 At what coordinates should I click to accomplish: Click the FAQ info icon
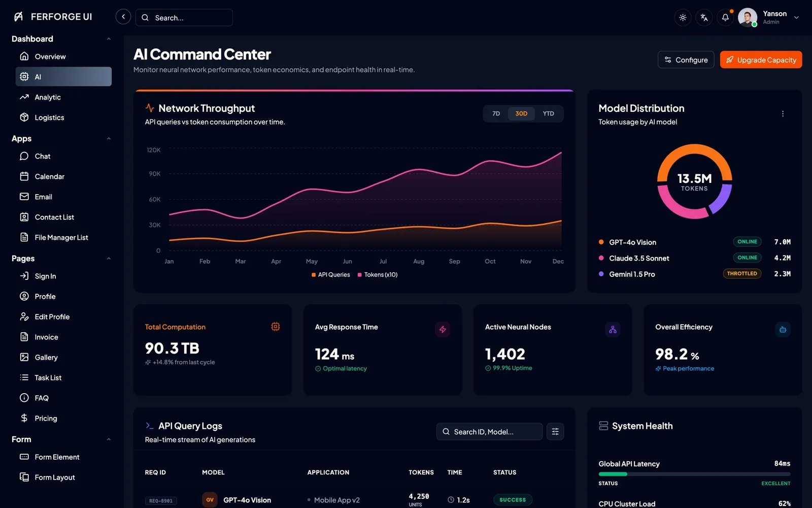[x=24, y=398]
